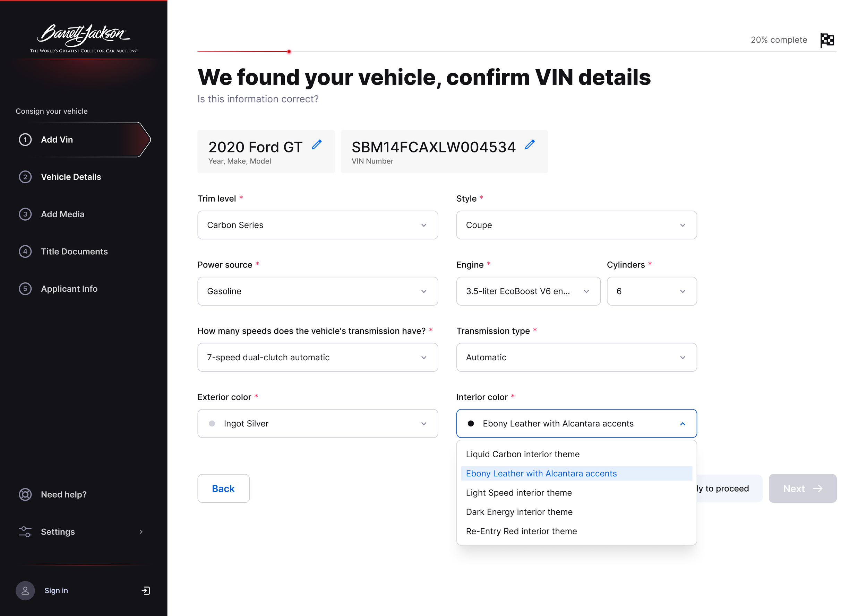Click the Next button
The image size is (867, 616).
coord(802,488)
